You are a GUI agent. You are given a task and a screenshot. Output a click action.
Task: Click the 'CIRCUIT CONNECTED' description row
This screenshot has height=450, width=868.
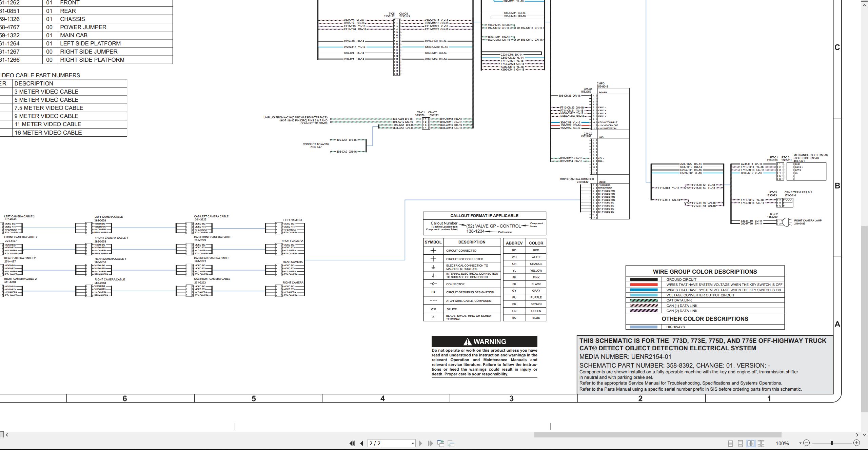click(472, 251)
